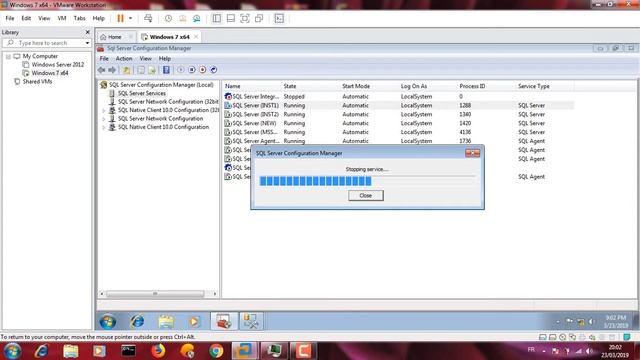Click the forward arrow in SQL Configuration Manager
Screen dimensions: 640x360
tap(111, 70)
